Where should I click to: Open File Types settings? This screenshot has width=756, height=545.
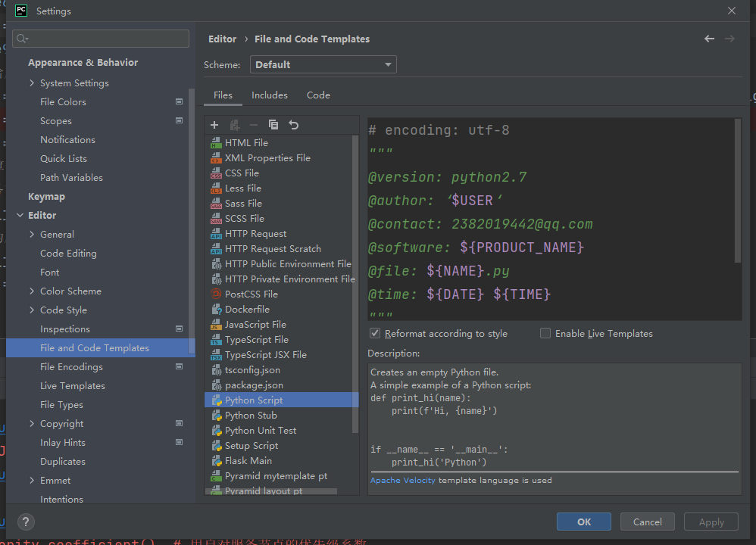coord(61,405)
